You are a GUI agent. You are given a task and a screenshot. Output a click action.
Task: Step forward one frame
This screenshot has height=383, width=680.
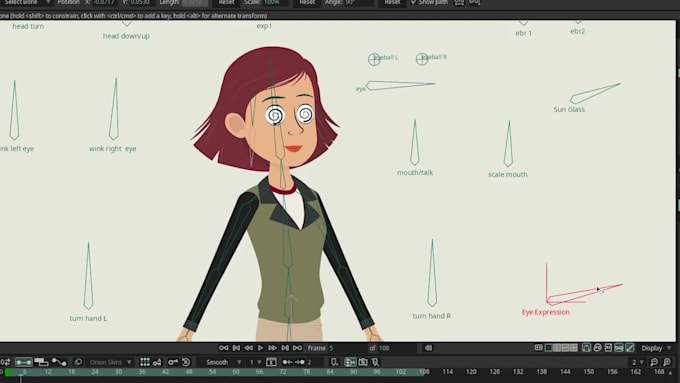click(272, 348)
